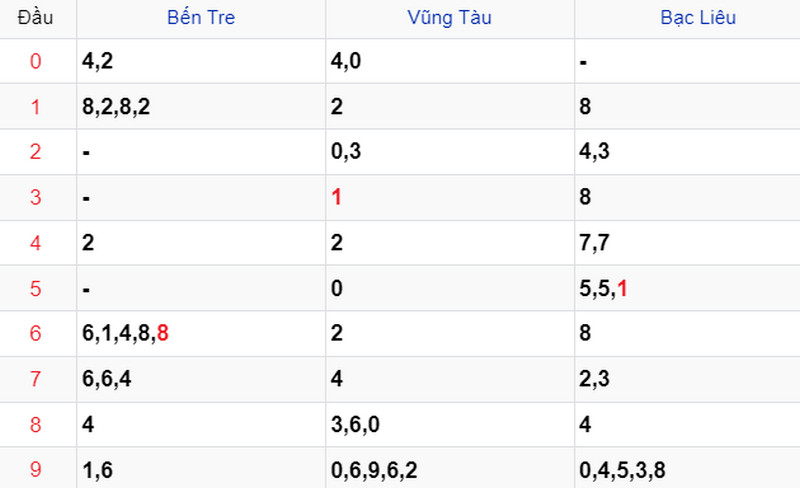
Task: Open the Bạc Liêu column header link
Action: [698, 17]
